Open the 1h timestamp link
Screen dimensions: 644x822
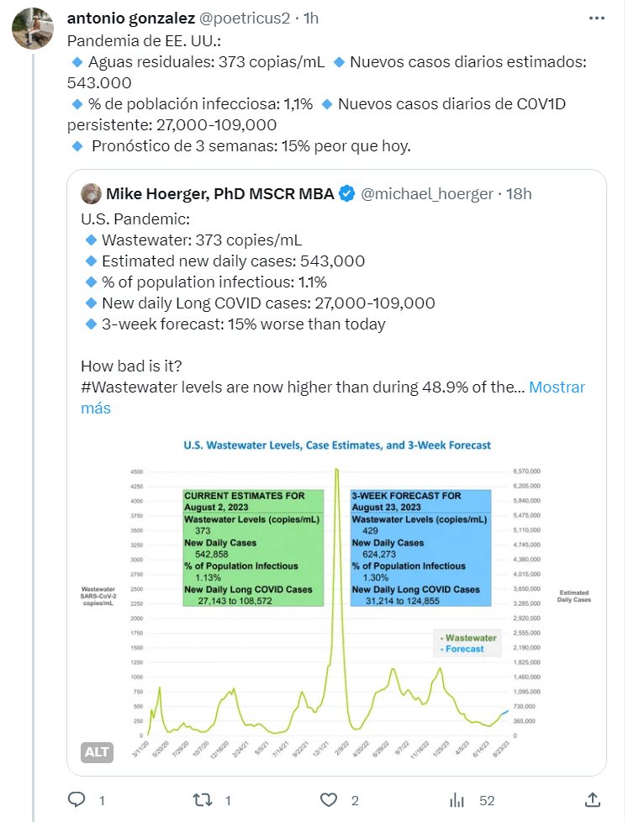313,18
